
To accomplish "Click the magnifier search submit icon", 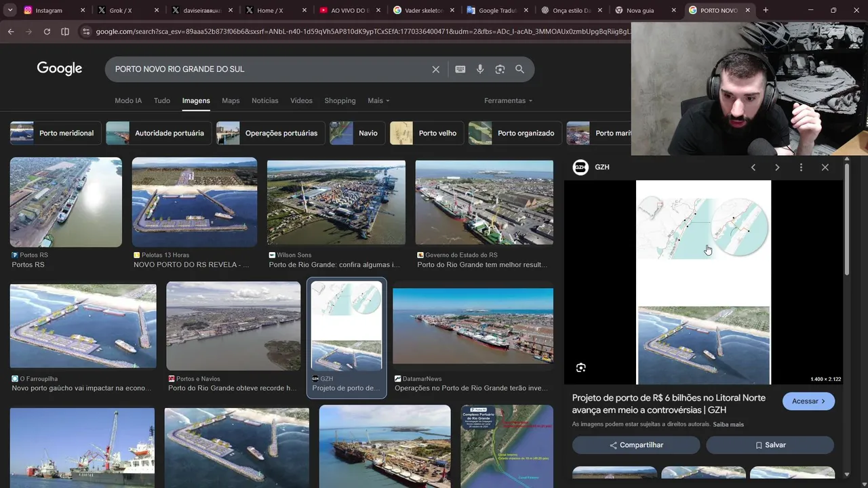I will pos(519,69).
